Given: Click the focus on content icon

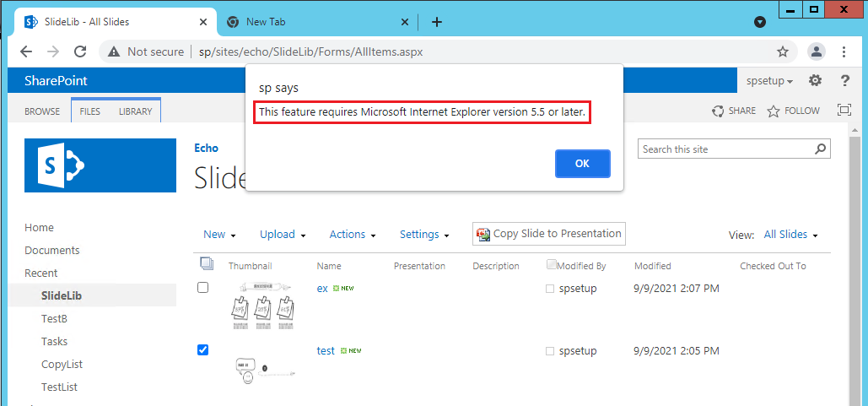Looking at the screenshot, I should coord(844,110).
